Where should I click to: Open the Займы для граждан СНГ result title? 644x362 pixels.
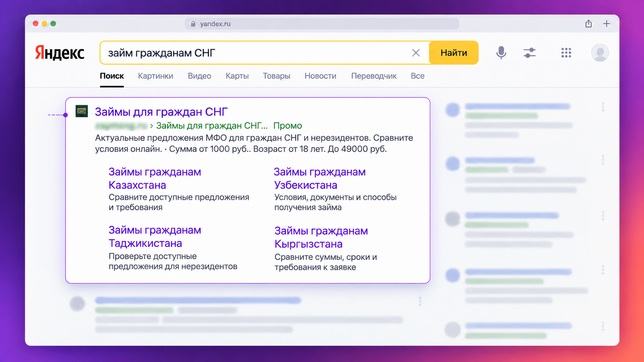(161, 112)
